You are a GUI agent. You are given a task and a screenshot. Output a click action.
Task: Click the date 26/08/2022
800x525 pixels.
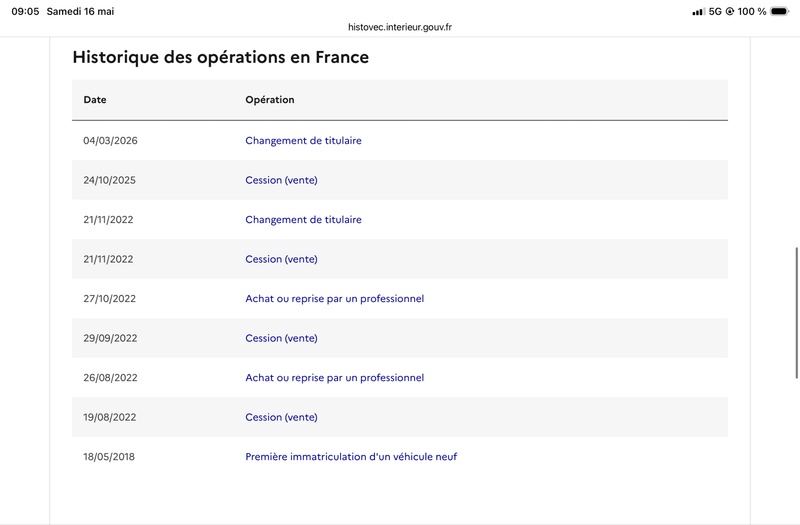[x=110, y=378]
